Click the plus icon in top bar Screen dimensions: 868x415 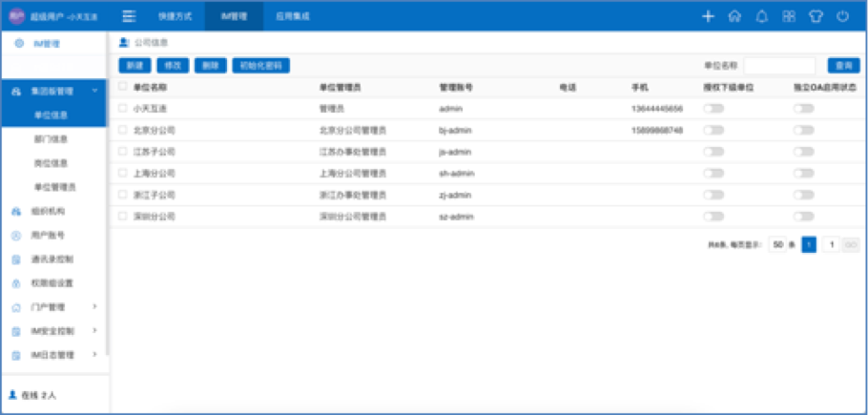coord(708,16)
